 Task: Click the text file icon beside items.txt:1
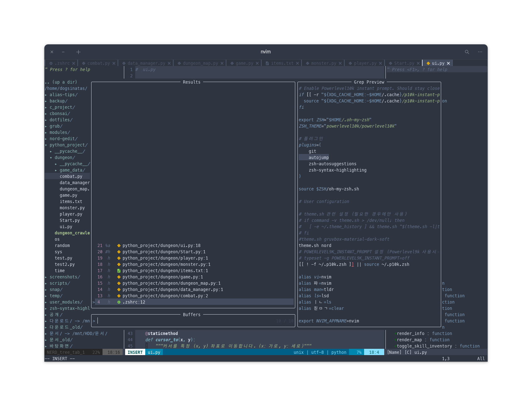pyautogui.click(x=119, y=271)
